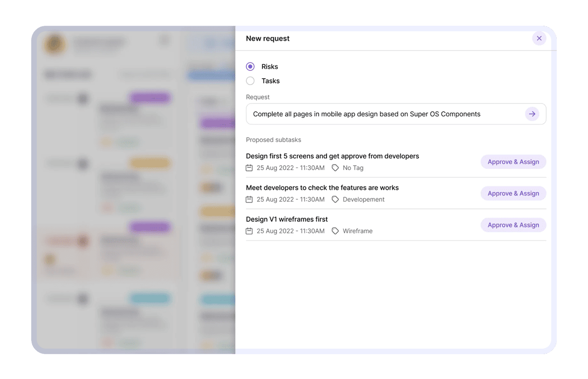
Task: Approve & Assign 'Meet developers' subtask
Action: tap(513, 194)
